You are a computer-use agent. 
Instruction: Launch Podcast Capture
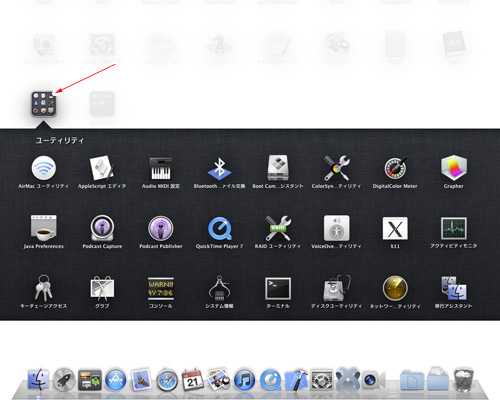click(102, 228)
